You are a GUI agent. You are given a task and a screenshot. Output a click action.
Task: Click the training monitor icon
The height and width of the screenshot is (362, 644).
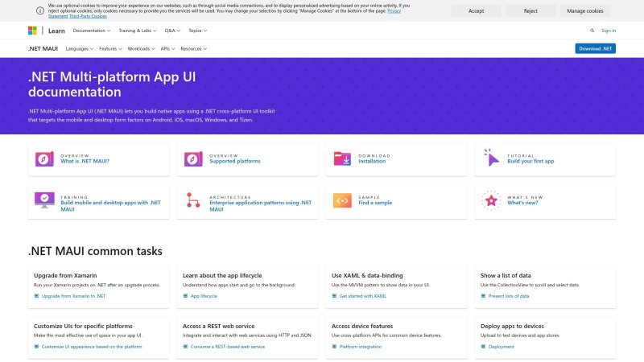(x=44, y=200)
